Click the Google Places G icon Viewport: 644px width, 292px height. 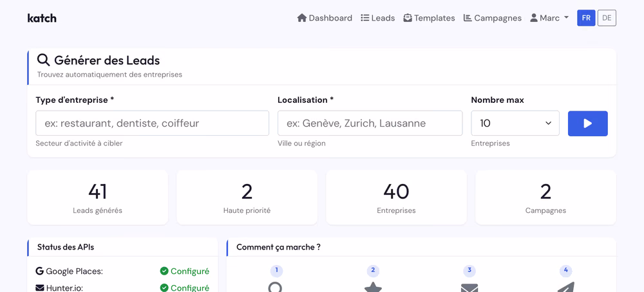pyautogui.click(x=39, y=271)
